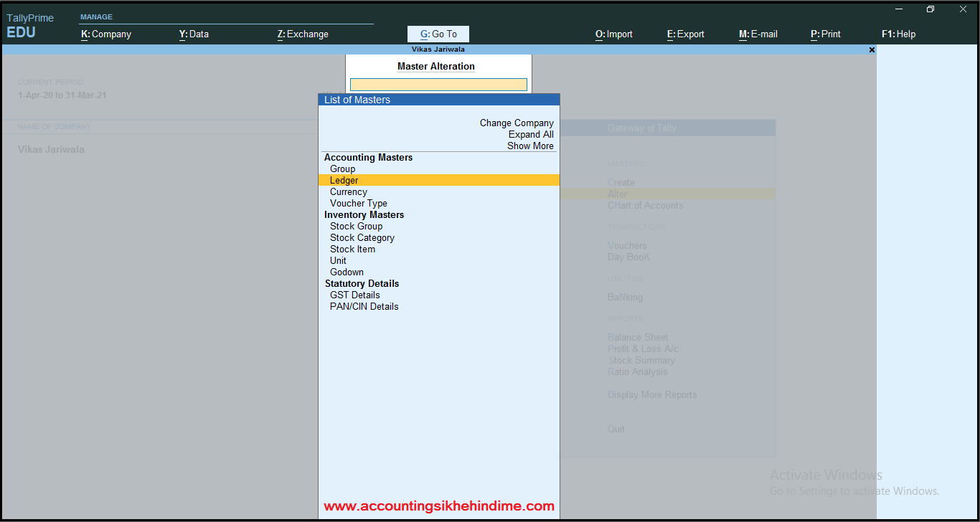Open the Y: Data menu
Screen dimensions: 980x522
point(194,34)
